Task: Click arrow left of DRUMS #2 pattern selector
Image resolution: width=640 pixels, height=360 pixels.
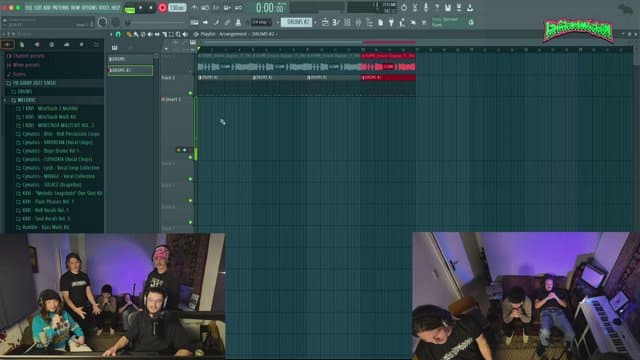Action: pyautogui.click(x=278, y=22)
